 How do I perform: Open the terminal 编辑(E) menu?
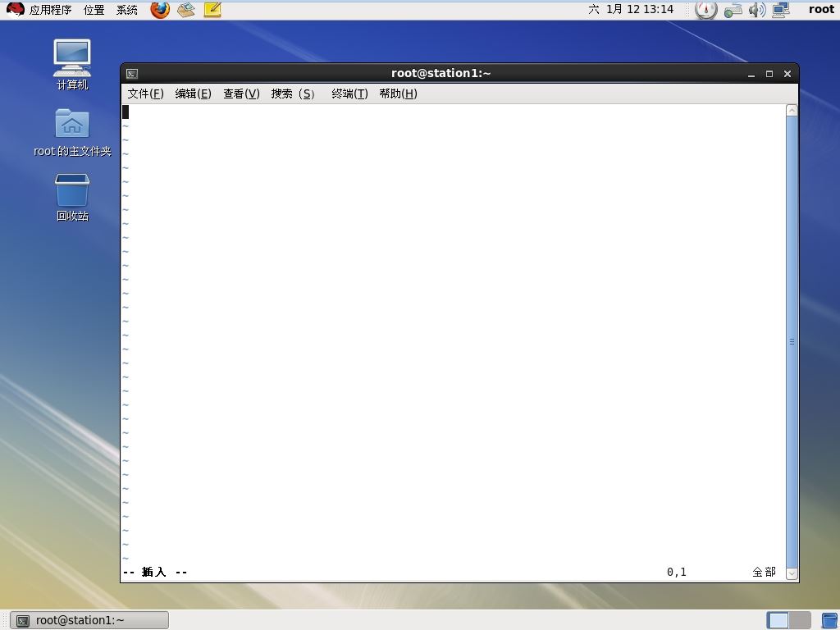193,94
